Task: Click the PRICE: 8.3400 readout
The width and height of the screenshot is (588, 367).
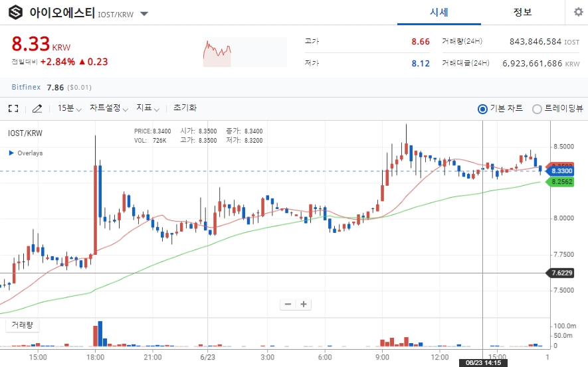Action: click(153, 131)
